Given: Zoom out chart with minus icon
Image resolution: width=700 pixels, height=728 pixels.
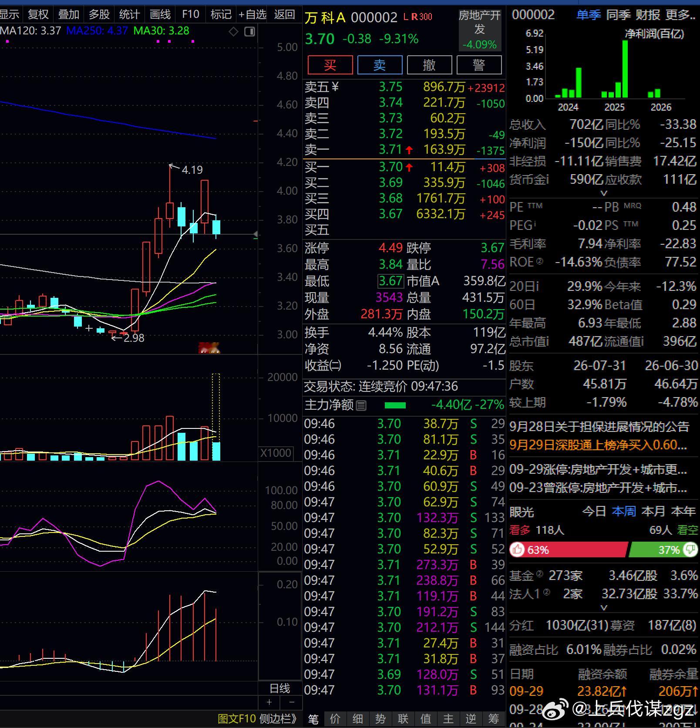Looking at the screenshot, I should [291, 702].
